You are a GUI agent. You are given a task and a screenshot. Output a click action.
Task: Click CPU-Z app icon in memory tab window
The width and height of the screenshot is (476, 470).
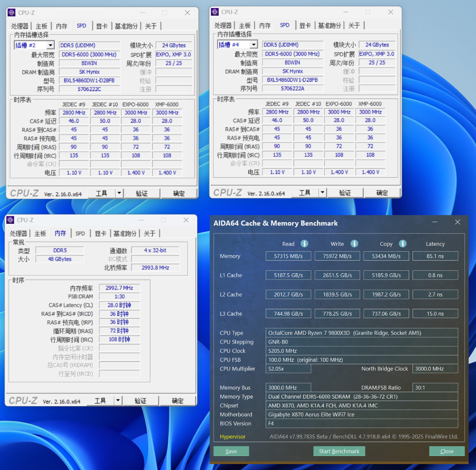10,220
